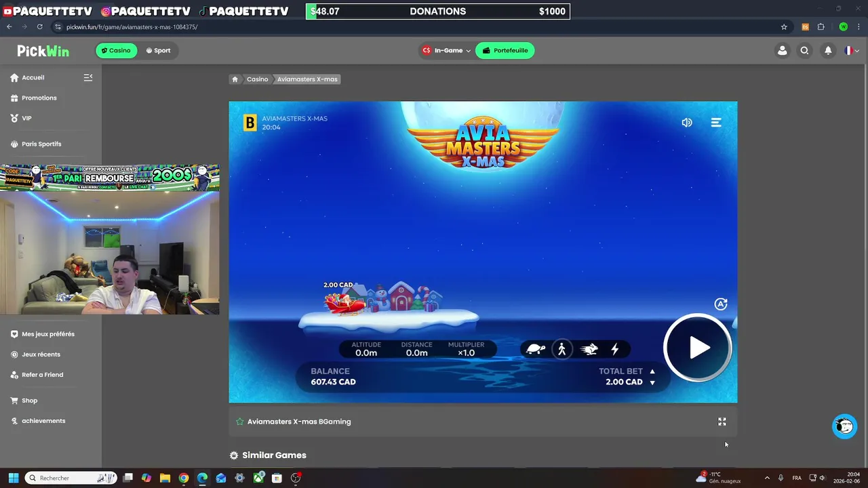This screenshot has width=868, height=488.
Task: Open Task View on taskbar
Action: [127, 478]
